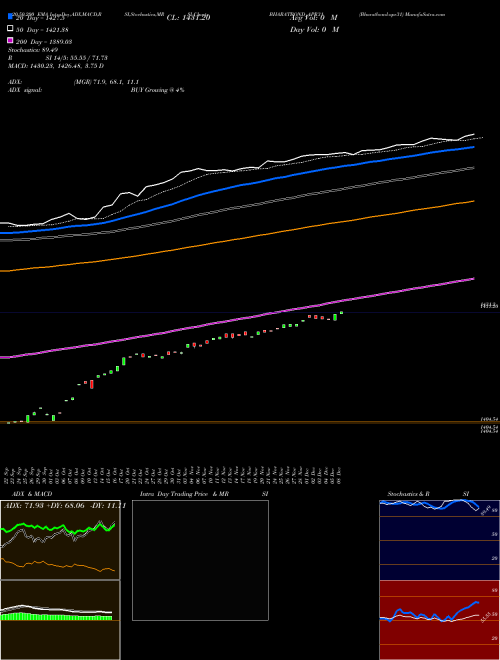The image size is (500, 660).
Task: Click the last green candlestick on chart
Action: point(341,313)
